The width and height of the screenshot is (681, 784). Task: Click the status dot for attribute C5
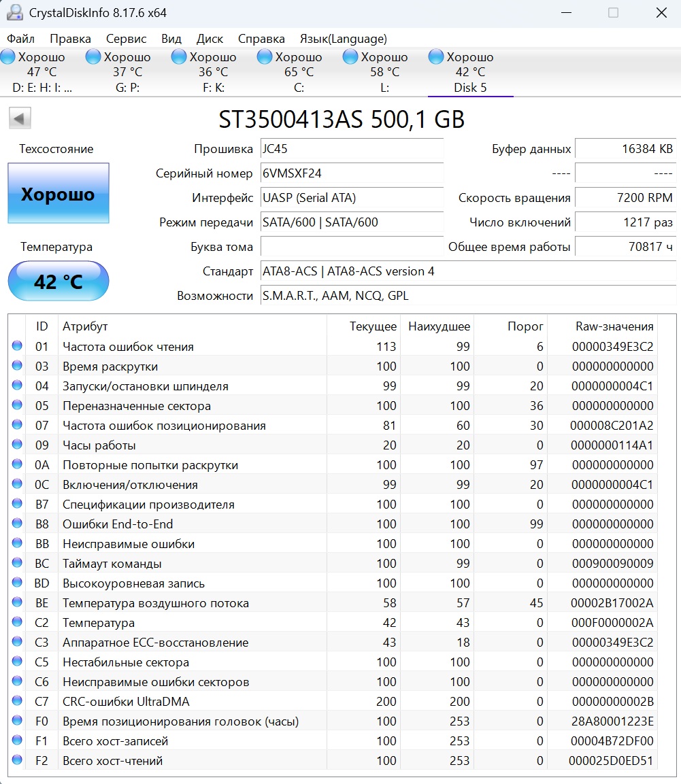[x=17, y=662]
